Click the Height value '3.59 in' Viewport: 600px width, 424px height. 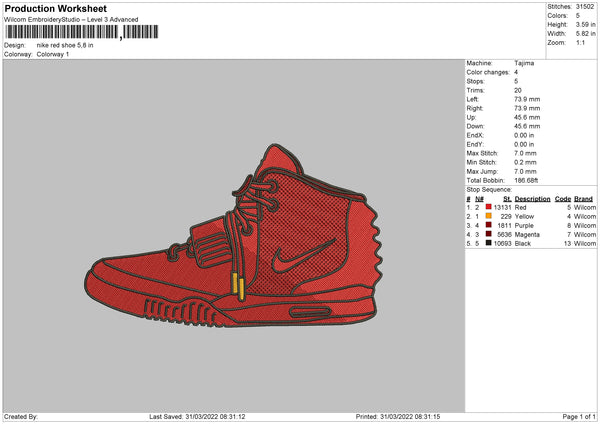(x=585, y=24)
